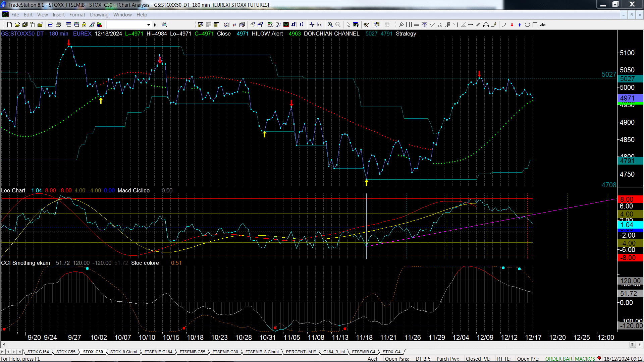Click the small play arrow beside combo box
Screen dimensions: 644x362
click(x=155, y=25)
